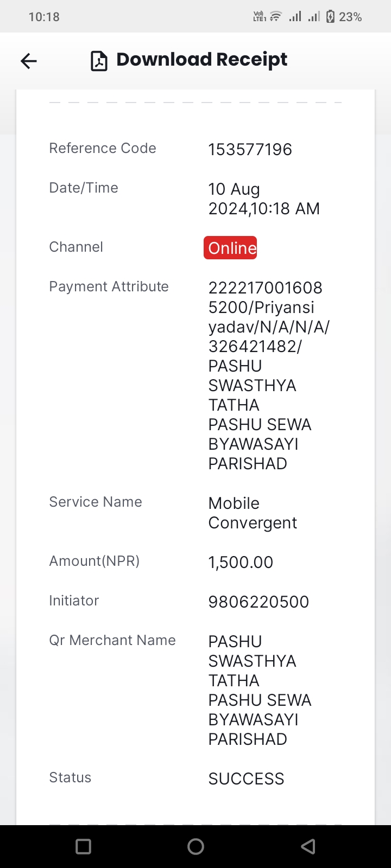Tap the Download Receipt title
Image resolution: width=391 pixels, height=868 pixels.
tap(202, 60)
